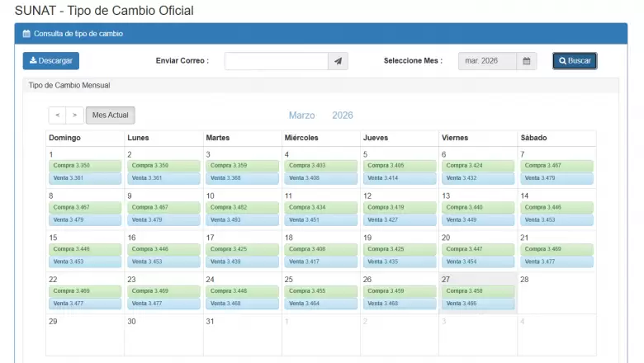The image size is (644, 363).
Task: Go to next month arrow
Action: point(74,115)
